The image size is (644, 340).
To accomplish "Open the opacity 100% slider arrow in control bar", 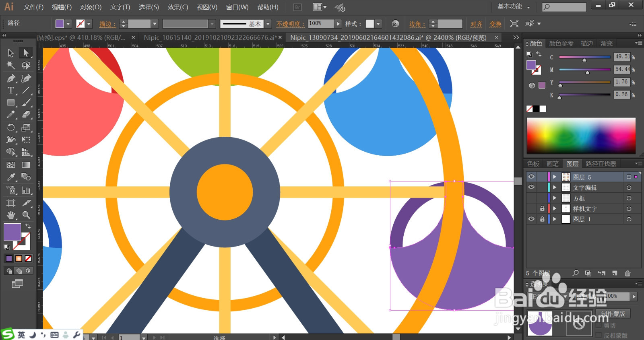I will point(339,24).
